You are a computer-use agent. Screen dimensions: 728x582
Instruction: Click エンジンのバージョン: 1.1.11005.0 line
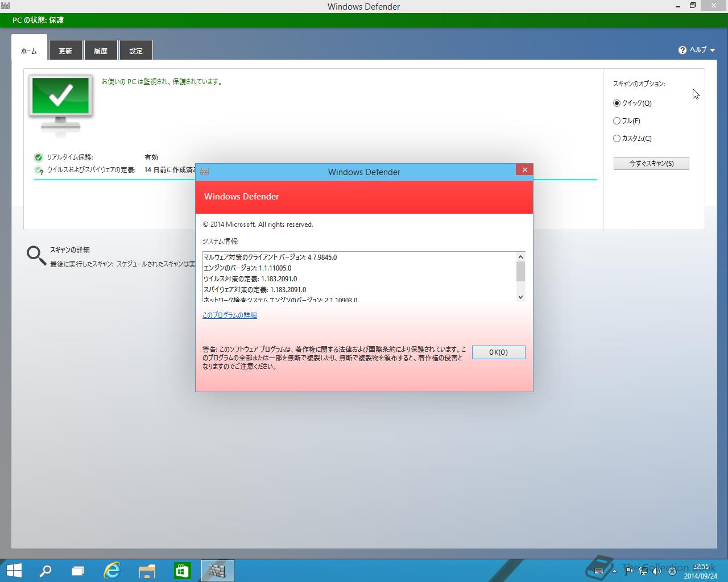pos(247,268)
